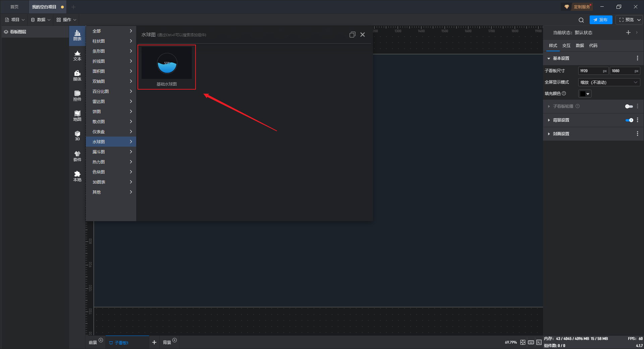Switch to the 代码 code tab

click(593, 46)
